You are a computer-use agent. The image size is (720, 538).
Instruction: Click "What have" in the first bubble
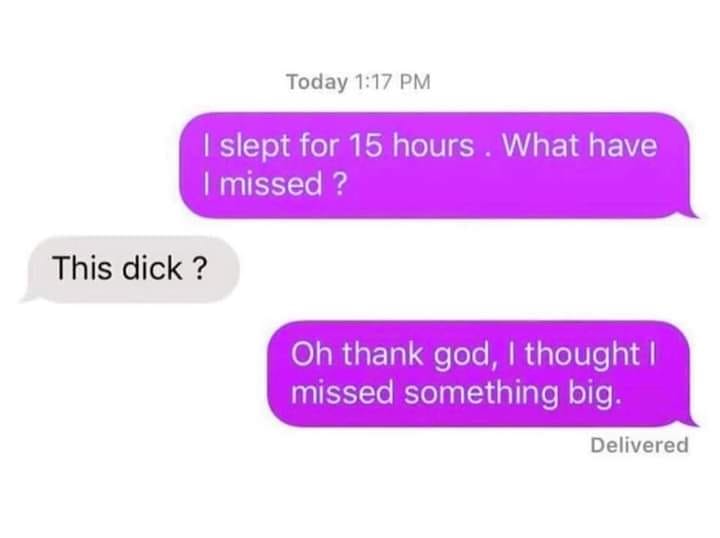(x=580, y=145)
